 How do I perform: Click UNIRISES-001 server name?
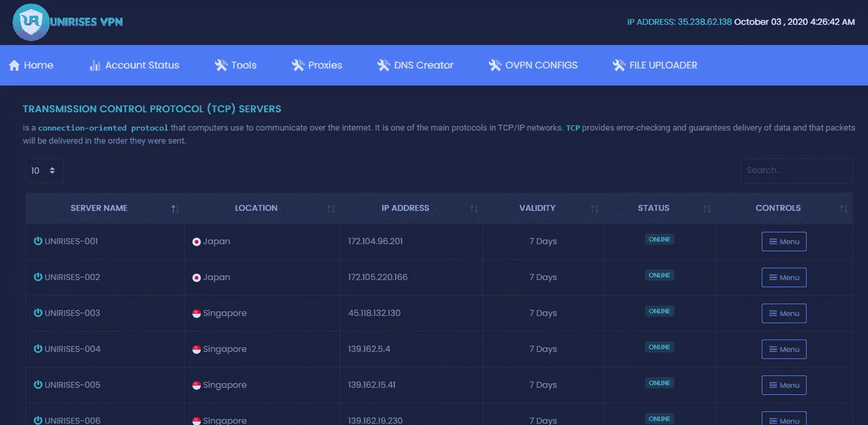tap(71, 242)
